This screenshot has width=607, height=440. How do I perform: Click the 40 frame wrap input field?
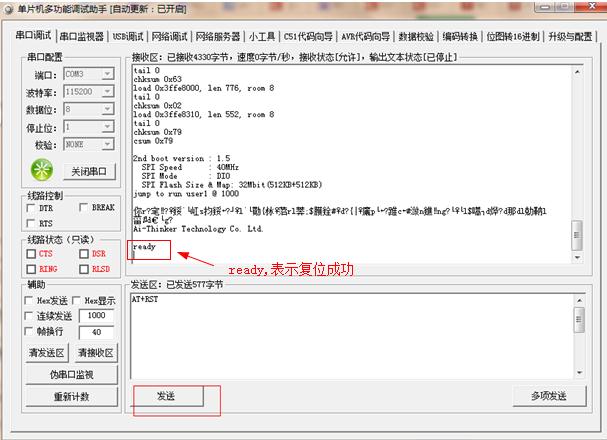[96, 332]
